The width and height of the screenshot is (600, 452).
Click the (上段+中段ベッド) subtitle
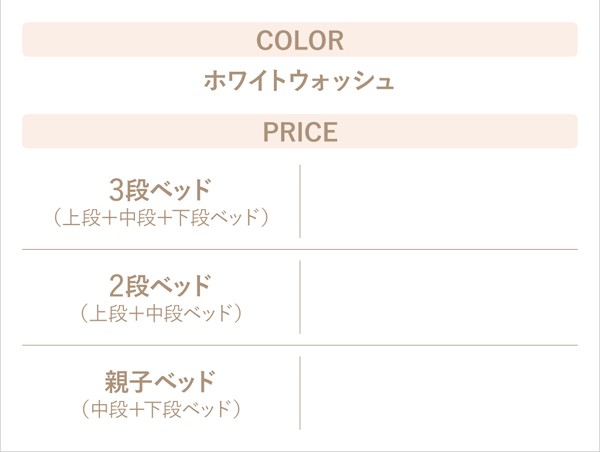coord(160,313)
